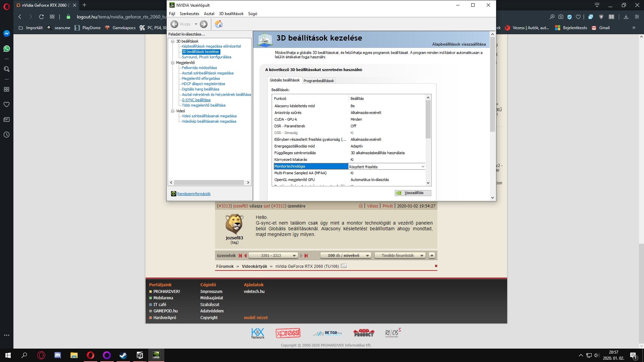Click the Privát link on the post

387,206
